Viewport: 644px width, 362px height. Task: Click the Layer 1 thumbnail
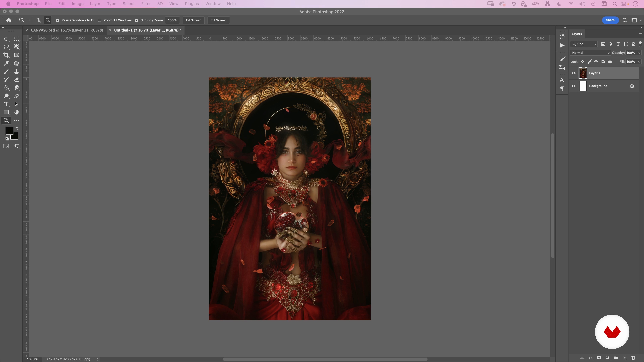click(583, 73)
